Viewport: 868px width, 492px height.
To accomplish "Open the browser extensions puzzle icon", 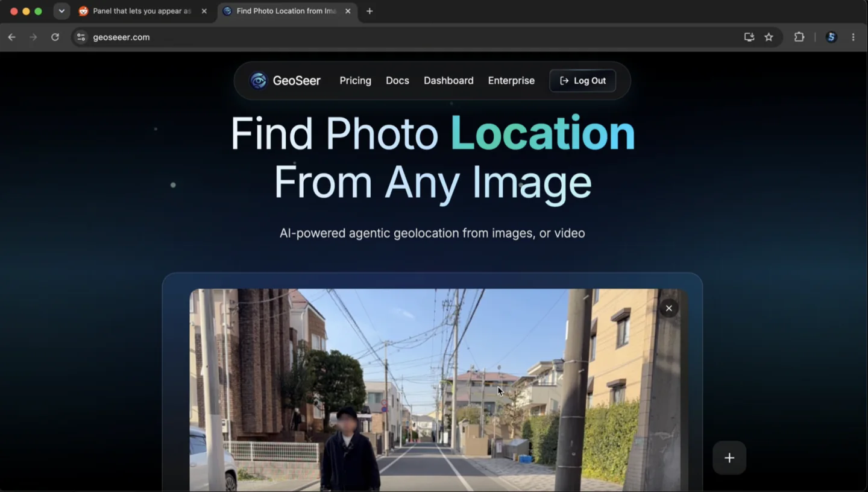I will 799,37.
